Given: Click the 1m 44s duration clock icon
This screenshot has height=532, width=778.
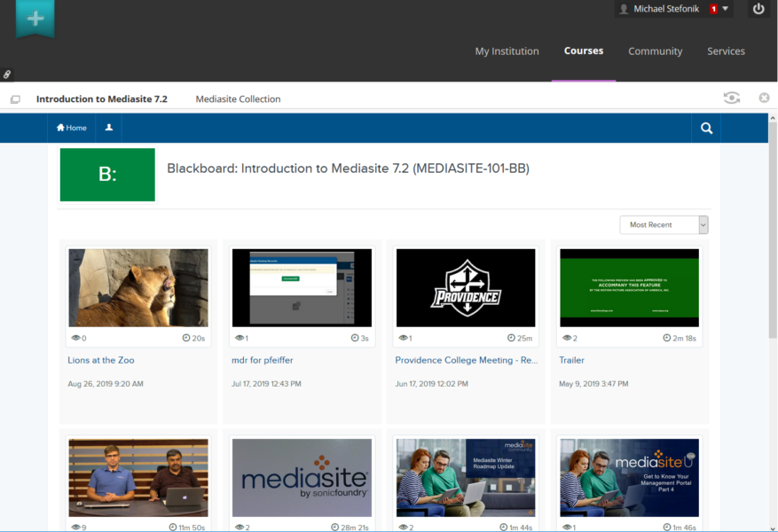Looking at the screenshot, I should pos(504,527).
